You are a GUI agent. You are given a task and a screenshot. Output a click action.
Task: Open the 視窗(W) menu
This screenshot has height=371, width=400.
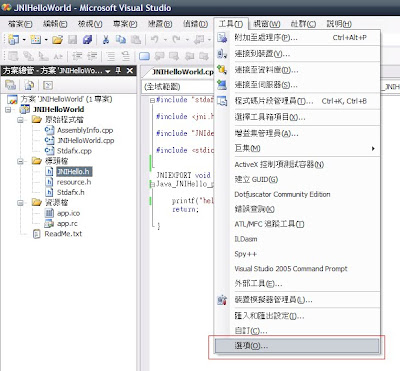point(267,24)
